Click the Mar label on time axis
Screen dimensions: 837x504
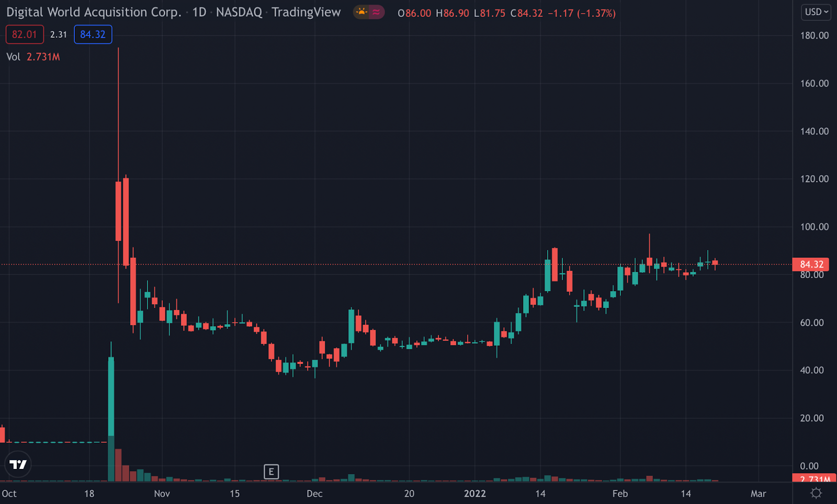[x=759, y=494]
